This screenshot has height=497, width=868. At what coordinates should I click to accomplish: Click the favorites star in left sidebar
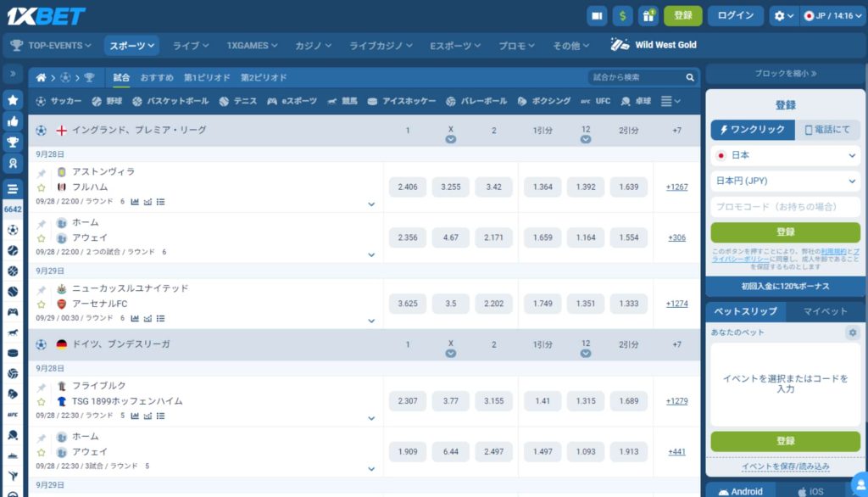coord(13,100)
